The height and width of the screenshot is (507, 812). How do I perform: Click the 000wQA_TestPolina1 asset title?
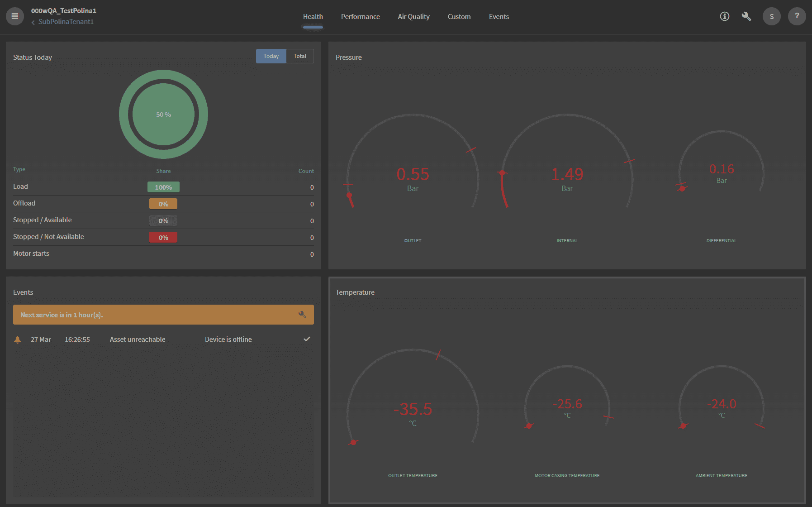pyautogui.click(x=64, y=11)
